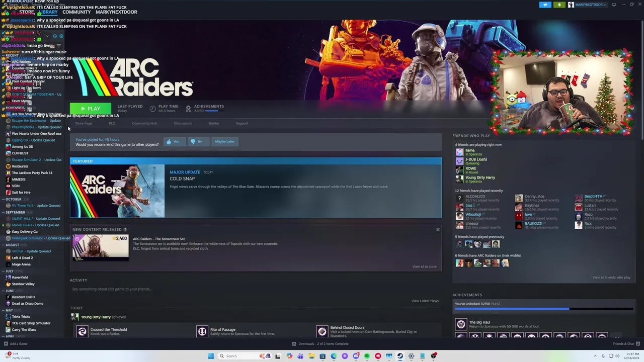Click the Behind Closed Doors achievement icon
Image resolution: width=644 pixels, height=362 pixels.
322,331
